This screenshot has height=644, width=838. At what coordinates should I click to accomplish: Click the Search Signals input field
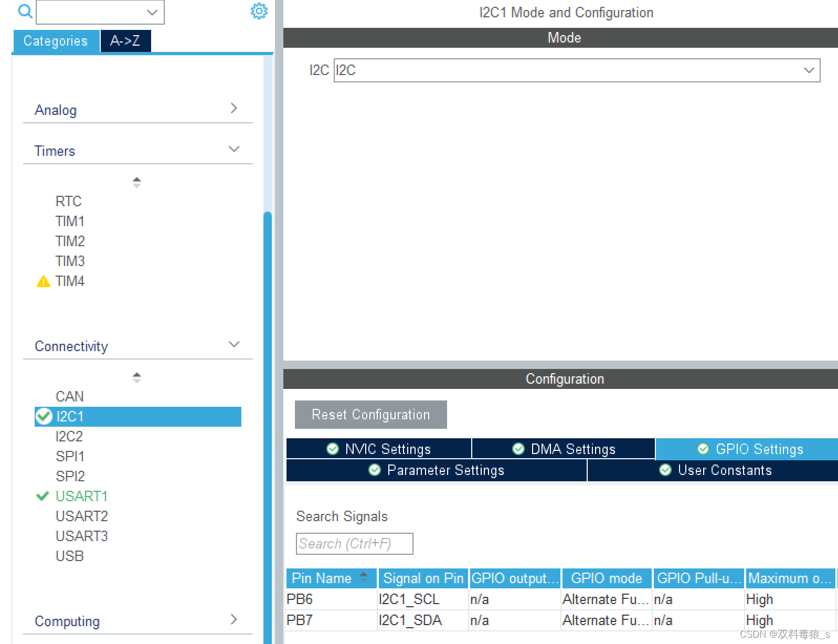(x=355, y=544)
